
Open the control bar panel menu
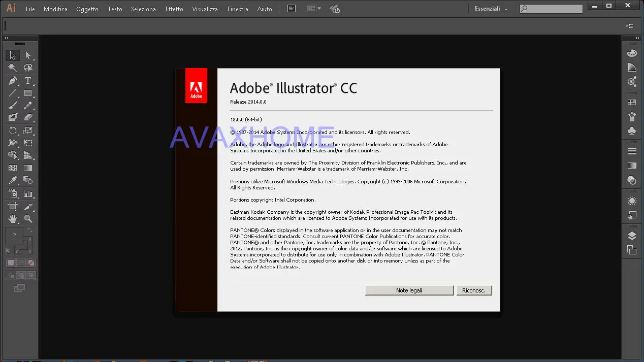630,26
